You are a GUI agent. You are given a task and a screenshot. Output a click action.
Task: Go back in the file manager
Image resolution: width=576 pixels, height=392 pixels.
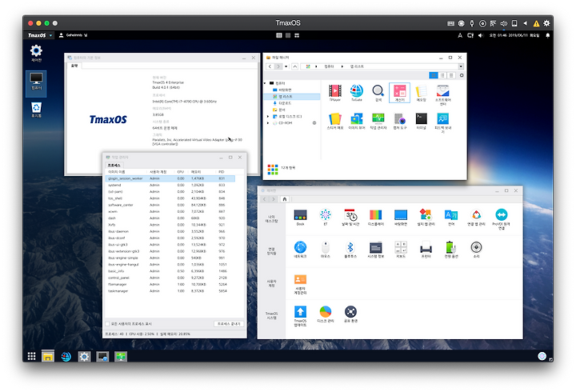270,66
